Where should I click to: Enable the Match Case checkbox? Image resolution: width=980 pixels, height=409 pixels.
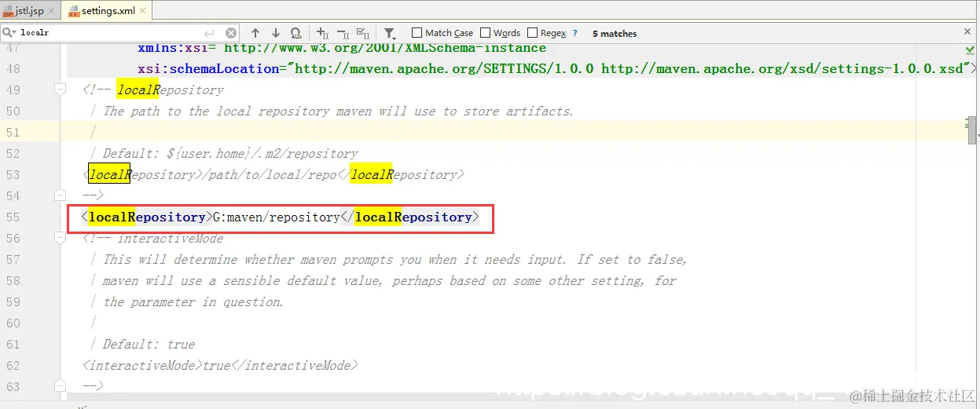pyautogui.click(x=416, y=33)
